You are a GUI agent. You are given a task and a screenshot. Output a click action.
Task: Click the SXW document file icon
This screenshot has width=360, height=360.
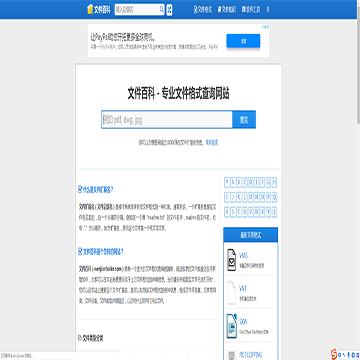(231, 326)
